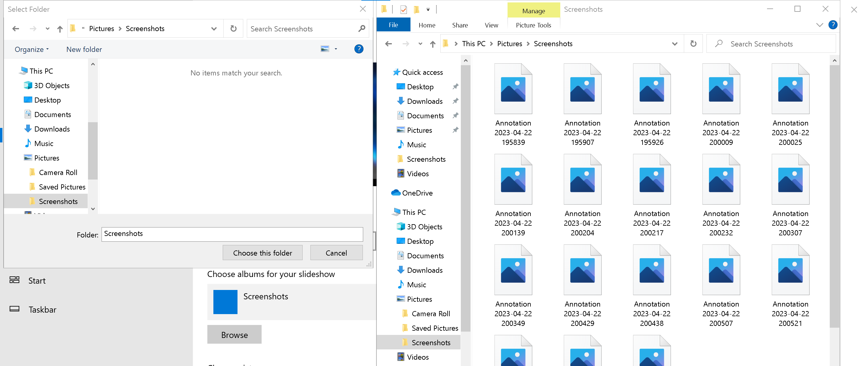This screenshot has width=868, height=366.
Task: Click Browse button in Settings
Action: (234, 335)
